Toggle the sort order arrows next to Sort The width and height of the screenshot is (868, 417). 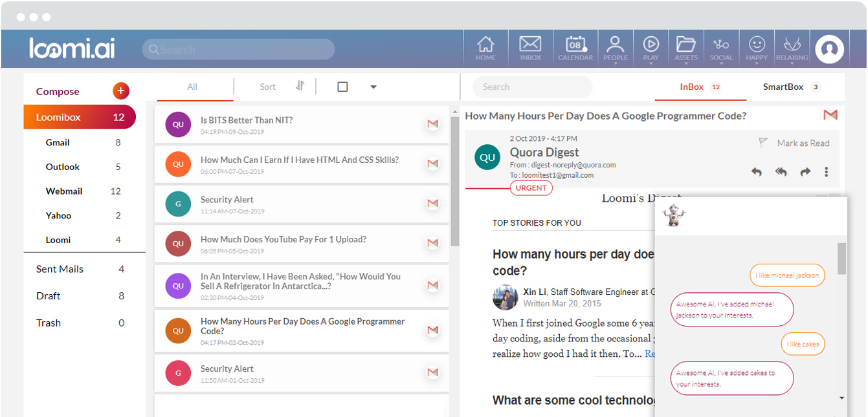click(x=300, y=86)
